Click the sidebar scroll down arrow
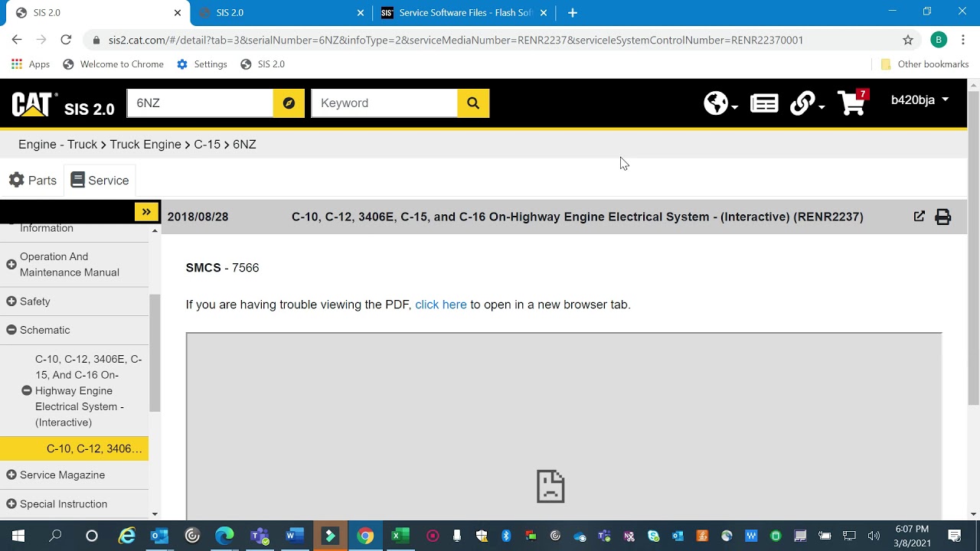 pyautogui.click(x=155, y=514)
